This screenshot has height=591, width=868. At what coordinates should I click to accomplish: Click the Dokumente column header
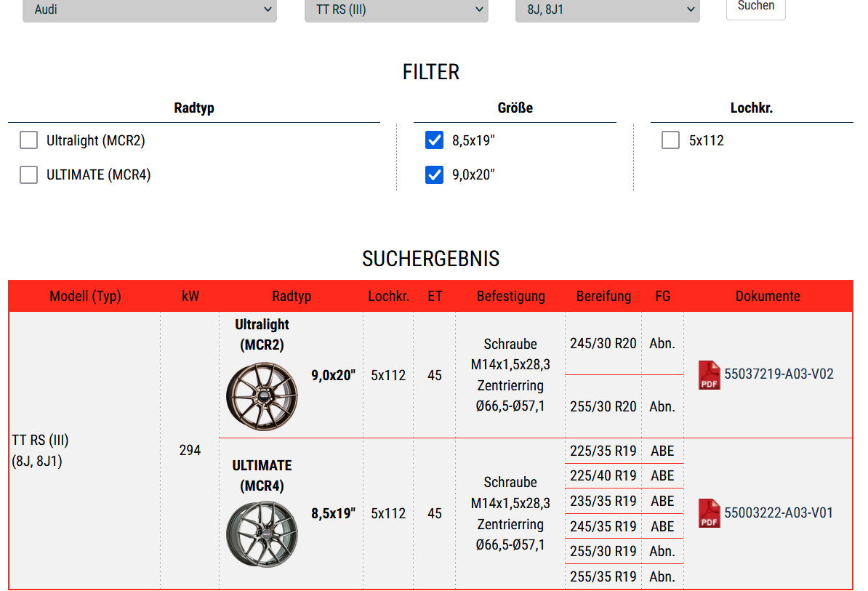(768, 296)
